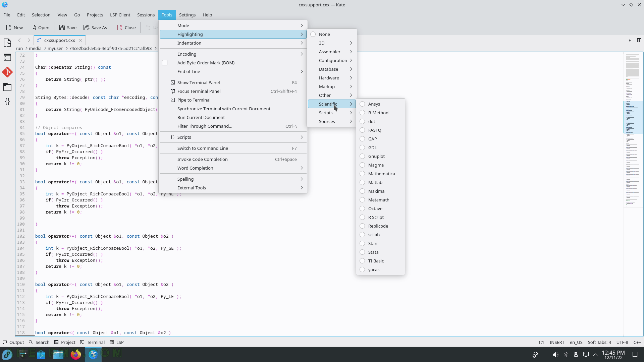Click the split view icon at top right
The image size is (644, 362).
pos(639,40)
